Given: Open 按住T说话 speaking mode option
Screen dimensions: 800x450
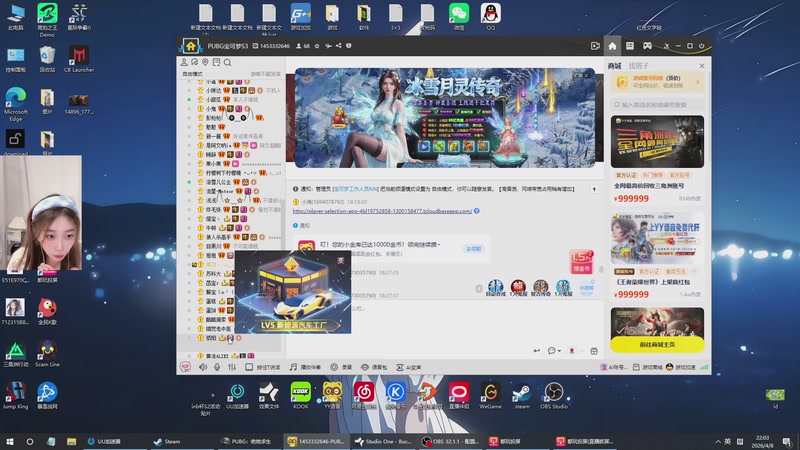Looking at the screenshot, I should 263,367.
